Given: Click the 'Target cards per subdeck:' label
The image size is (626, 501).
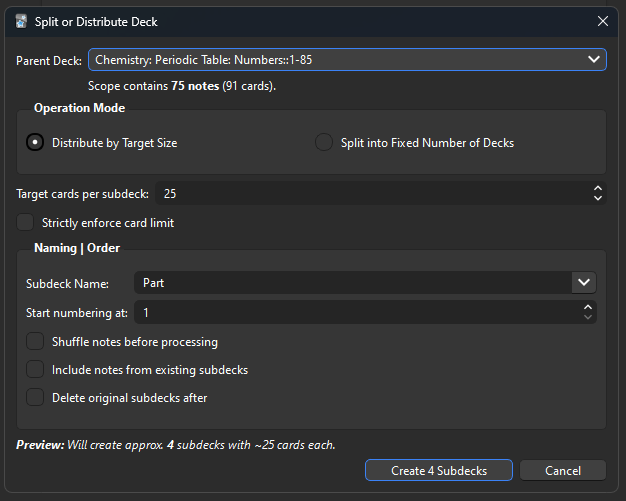Looking at the screenshot, I should pyautogui.click(x=82, y=194).
